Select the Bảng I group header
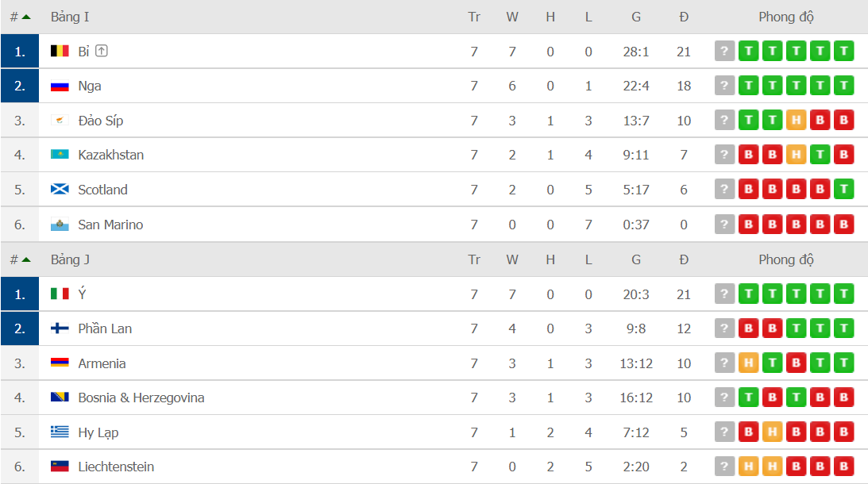Viewport: 868px width, 484px height. 70,17
